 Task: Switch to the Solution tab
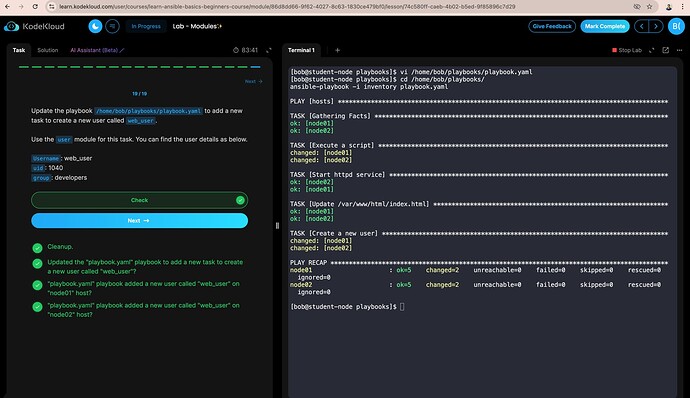(x=48, y=50)
